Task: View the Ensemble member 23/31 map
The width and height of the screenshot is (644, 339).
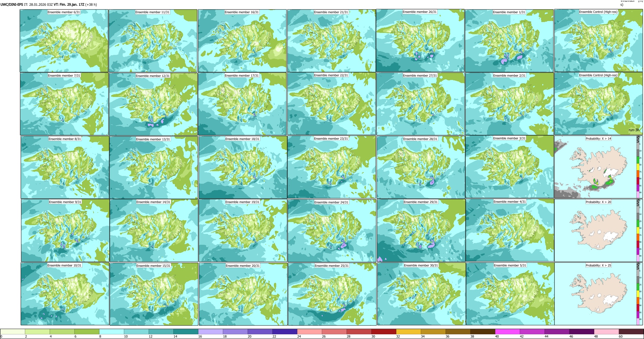Action: [x=331, y=167]
